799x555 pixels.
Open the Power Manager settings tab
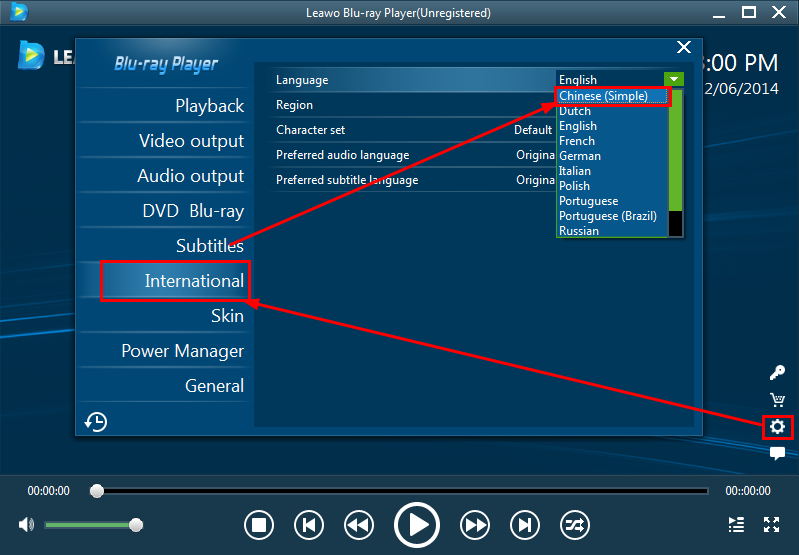pos(182,351)
